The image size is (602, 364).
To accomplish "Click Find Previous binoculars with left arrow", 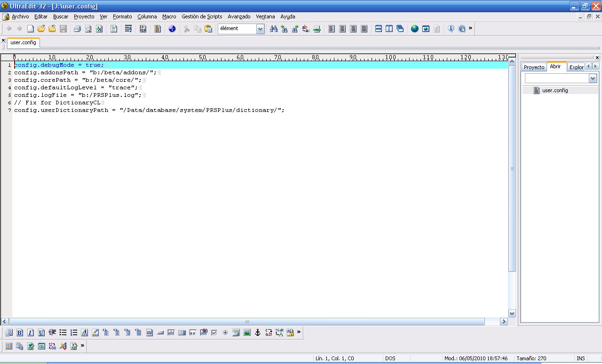I will click(285, 29).
